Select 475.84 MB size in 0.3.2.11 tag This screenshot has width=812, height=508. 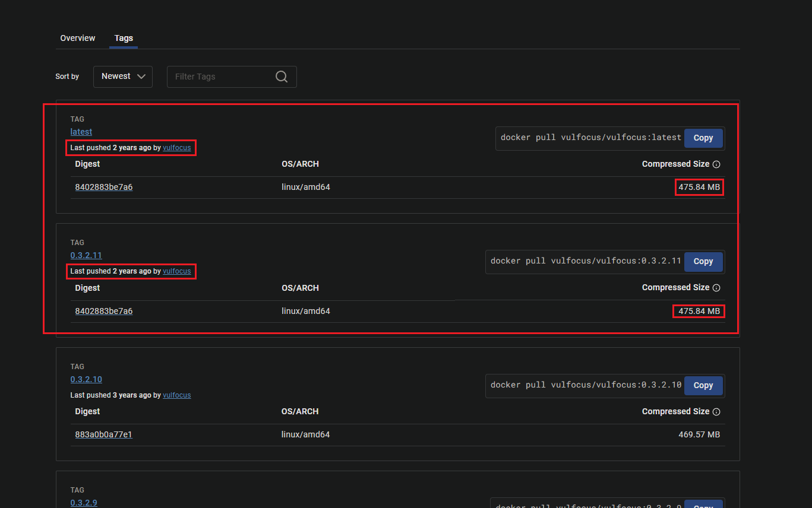[699, 311]
